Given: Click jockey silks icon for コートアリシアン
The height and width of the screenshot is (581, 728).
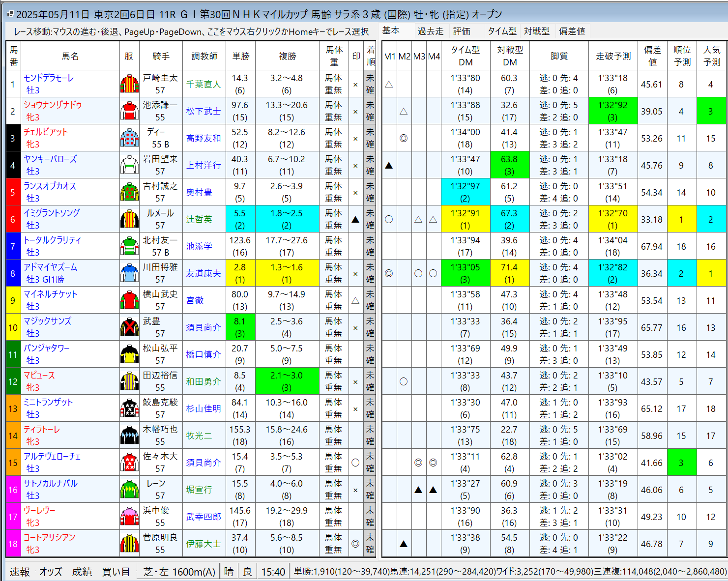Looking at the screenshot, I should click(129, 544).
